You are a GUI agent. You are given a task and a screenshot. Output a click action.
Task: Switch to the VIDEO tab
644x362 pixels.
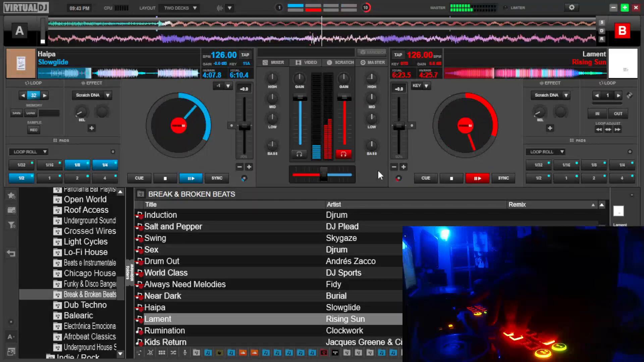306,62
